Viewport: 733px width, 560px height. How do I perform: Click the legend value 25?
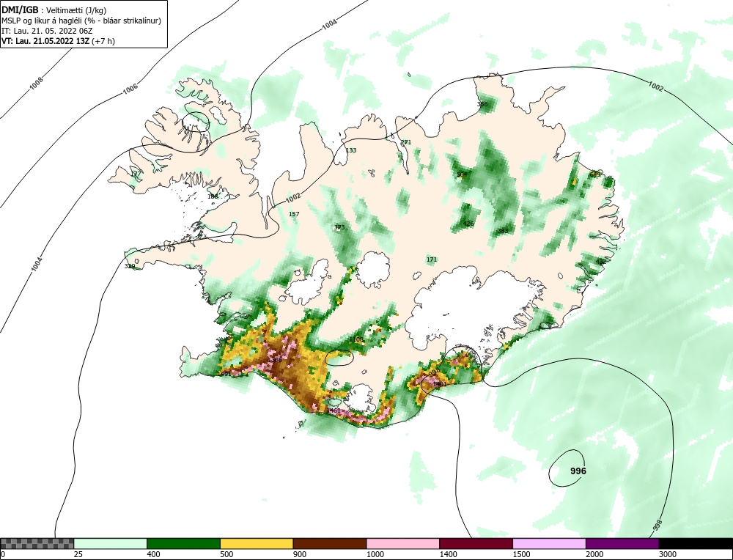coord(78,554)
